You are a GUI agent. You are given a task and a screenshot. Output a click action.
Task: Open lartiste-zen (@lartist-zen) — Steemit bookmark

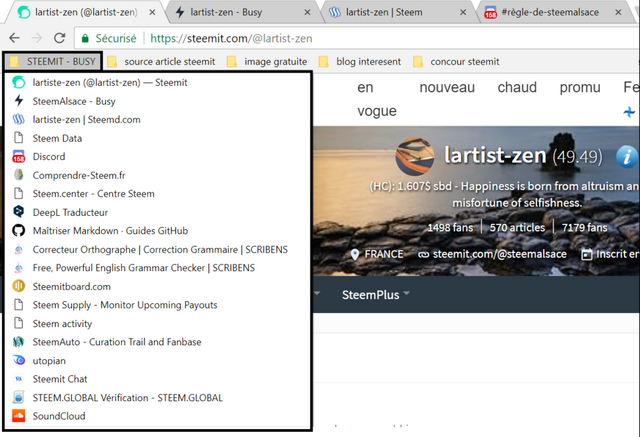click(157, 82)
